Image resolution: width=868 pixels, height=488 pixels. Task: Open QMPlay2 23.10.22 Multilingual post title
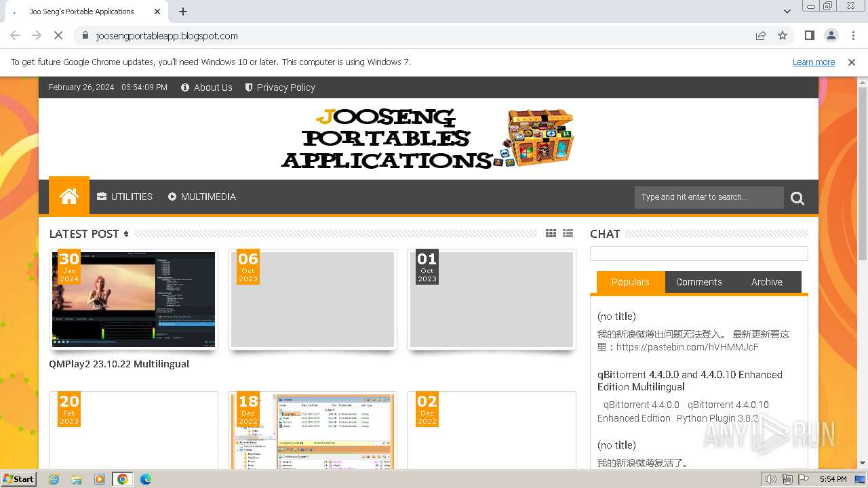pyautogui.click(x=119, y=364)
